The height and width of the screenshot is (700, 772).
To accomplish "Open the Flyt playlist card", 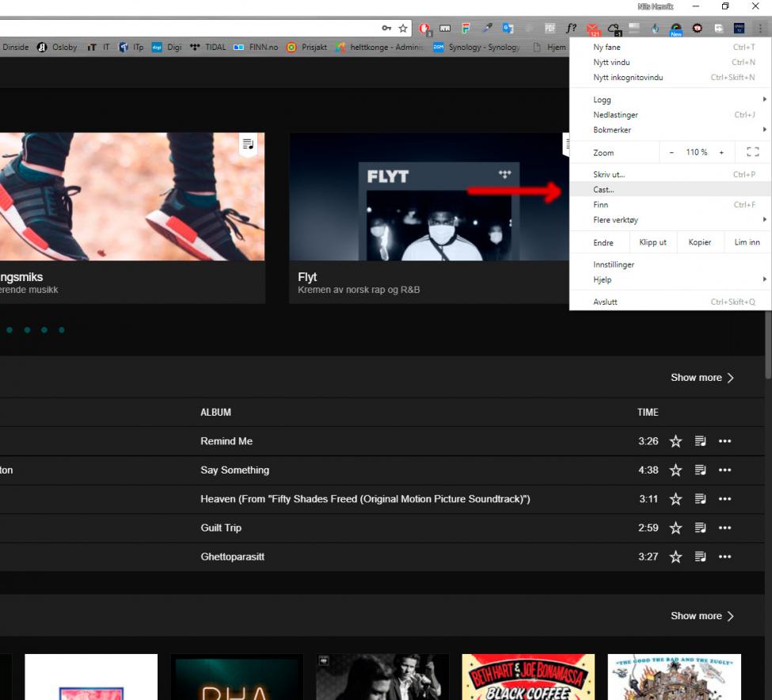I will click(429, 218).
